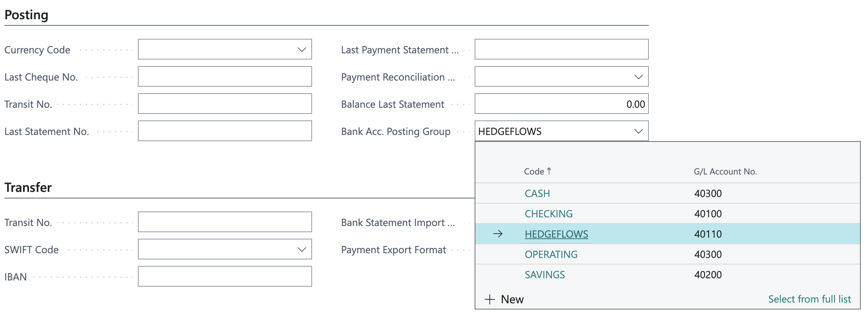The height and width of the screenshot is (312, 868).
Task: Select the CASH posting group
Action: 537,193
